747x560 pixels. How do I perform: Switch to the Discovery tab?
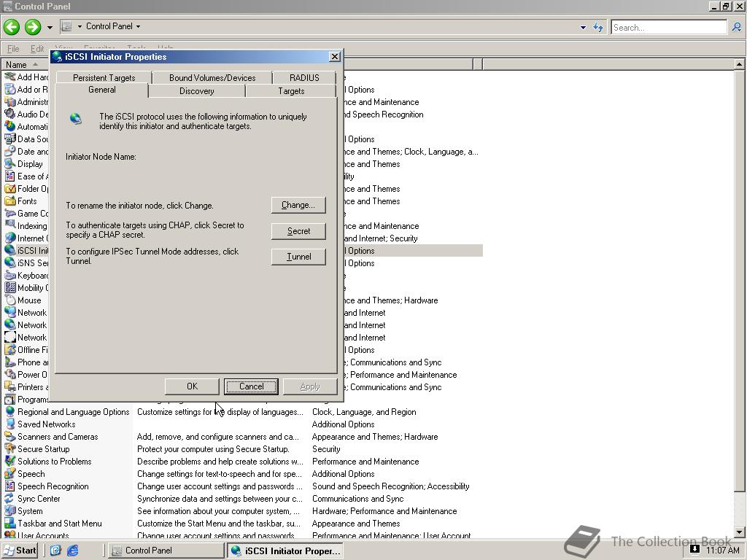[x=197, y=91]
